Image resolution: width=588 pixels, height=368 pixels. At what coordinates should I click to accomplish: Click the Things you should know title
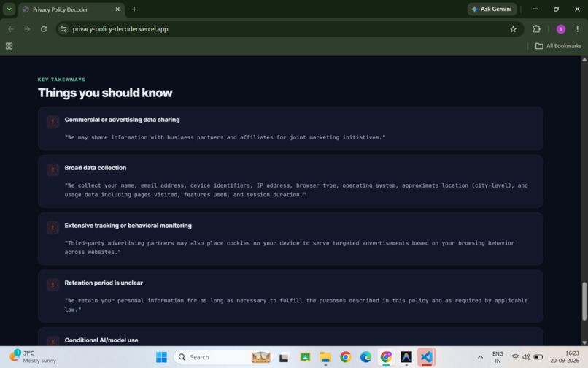click(105, 93)
